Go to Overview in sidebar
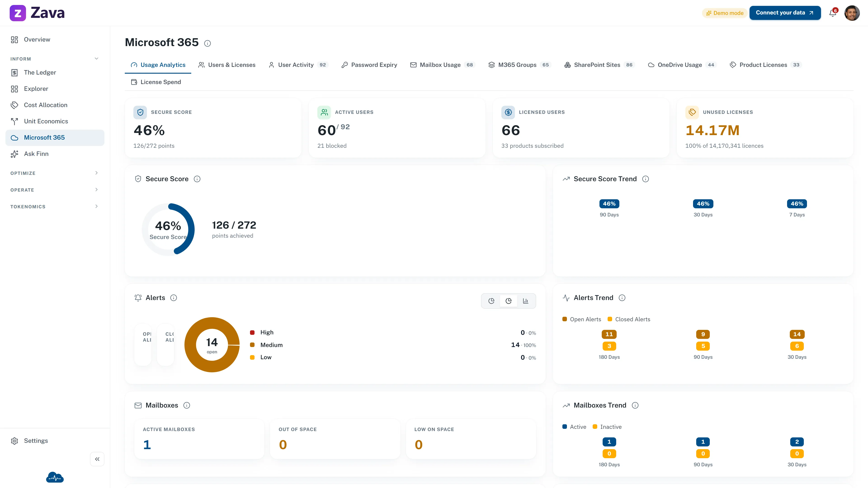Viewport: 868px width, 488px height. click(55, 39)
